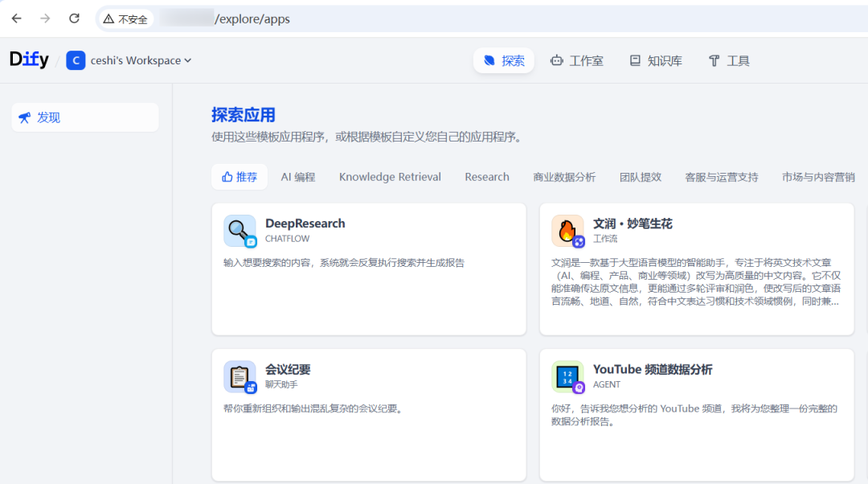The image size is (868, 484).
Task: Open the DeepResearch magnifier app icon
Action: pyautogui.click(x=240, y=231)
